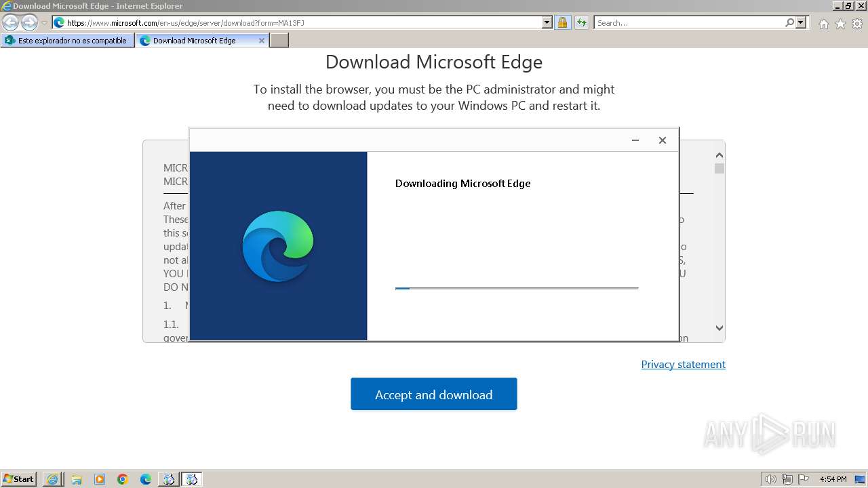Go to the Home page icon

point(823,24)
